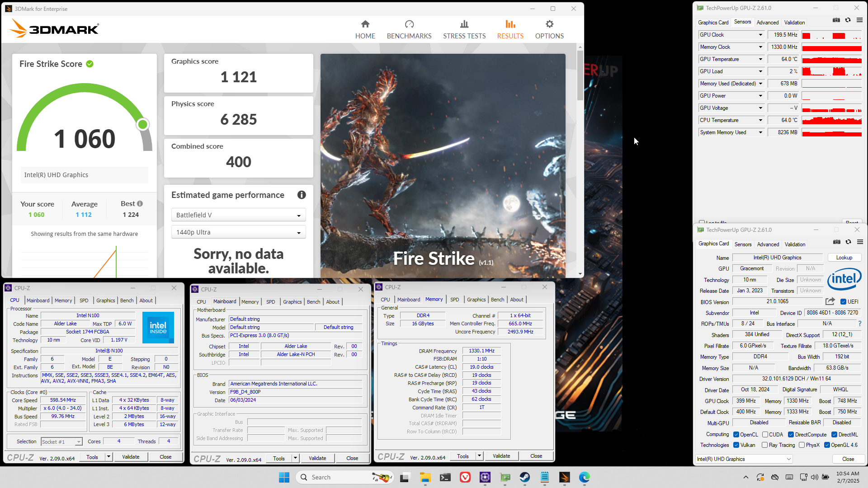Click refresh icon in GPU-Z Graphics Card window
Screen dimensions: 868x488
[x=849, y=242]
